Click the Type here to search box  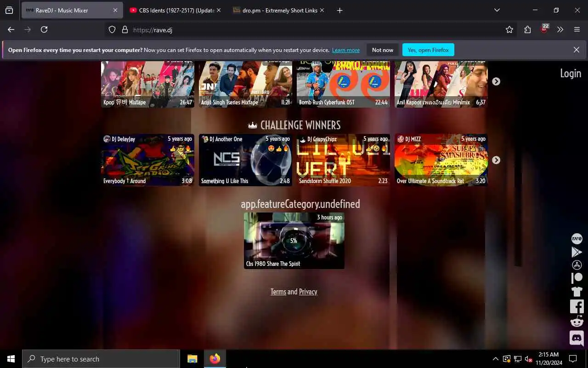coord(101,359)
